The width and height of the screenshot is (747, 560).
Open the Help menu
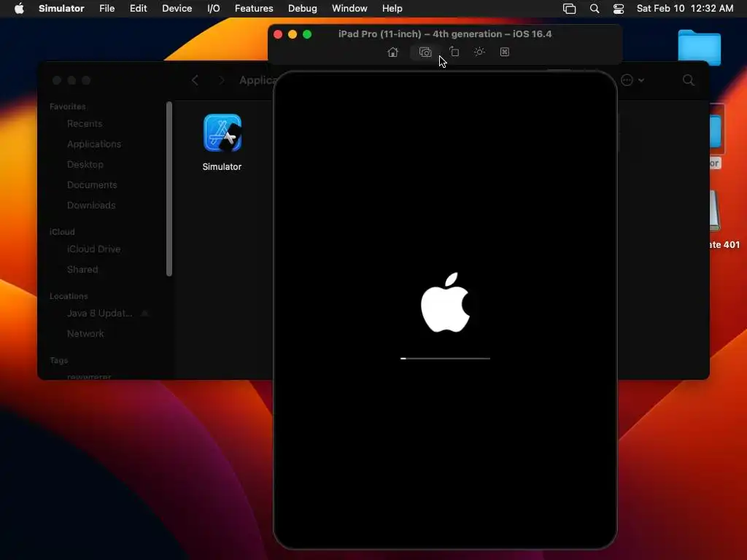point(392,9)
